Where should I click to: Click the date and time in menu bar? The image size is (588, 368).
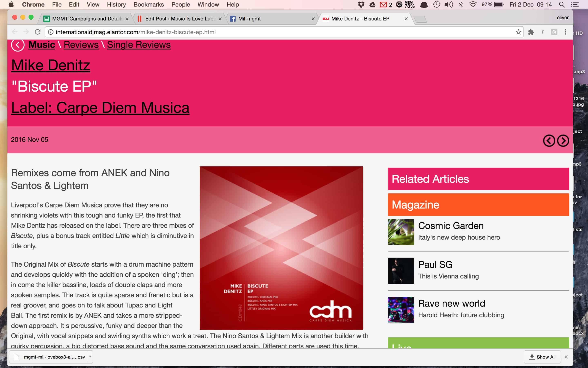pos(530,4)
